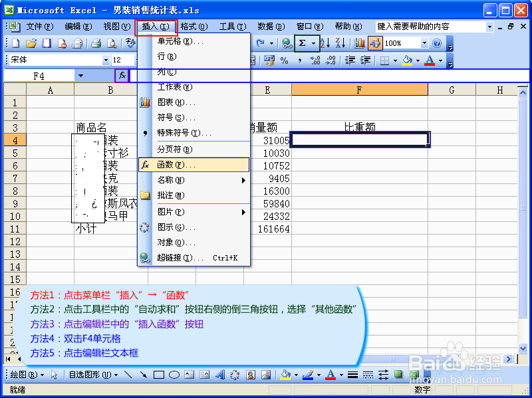
Task: Open the 编辑 menu
Action: 78,27
